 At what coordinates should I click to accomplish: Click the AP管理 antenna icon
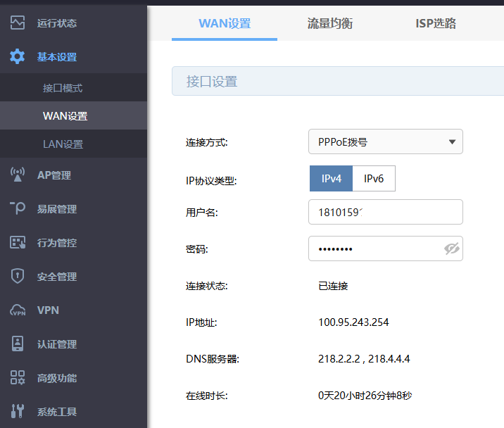[x=18, y=175]
